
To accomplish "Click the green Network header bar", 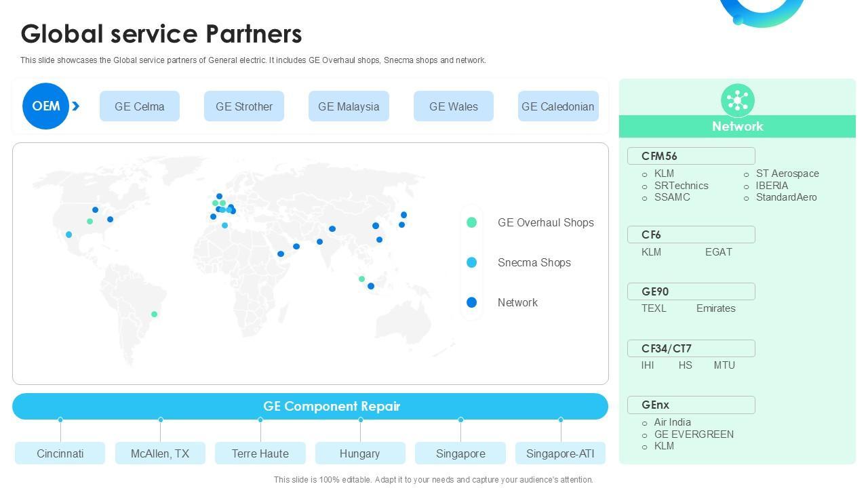I will pos(738,127).
